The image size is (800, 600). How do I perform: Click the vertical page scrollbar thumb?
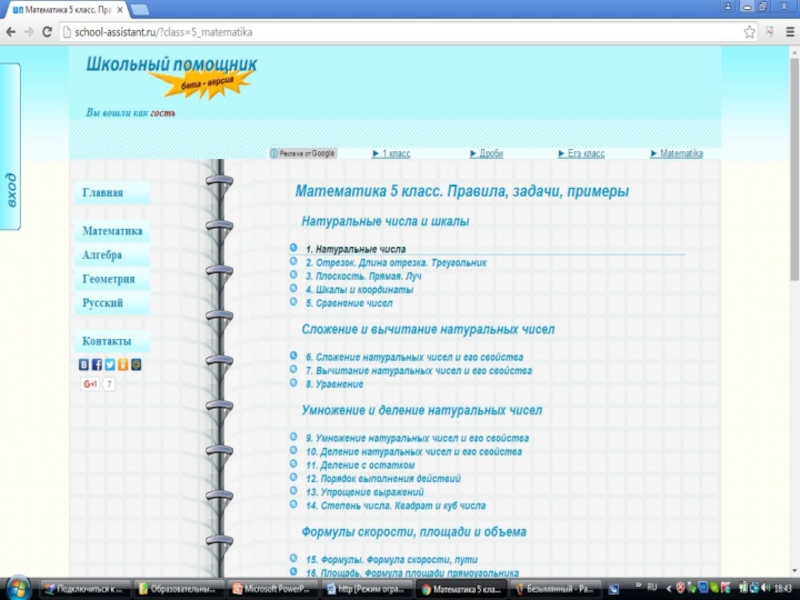794,168
